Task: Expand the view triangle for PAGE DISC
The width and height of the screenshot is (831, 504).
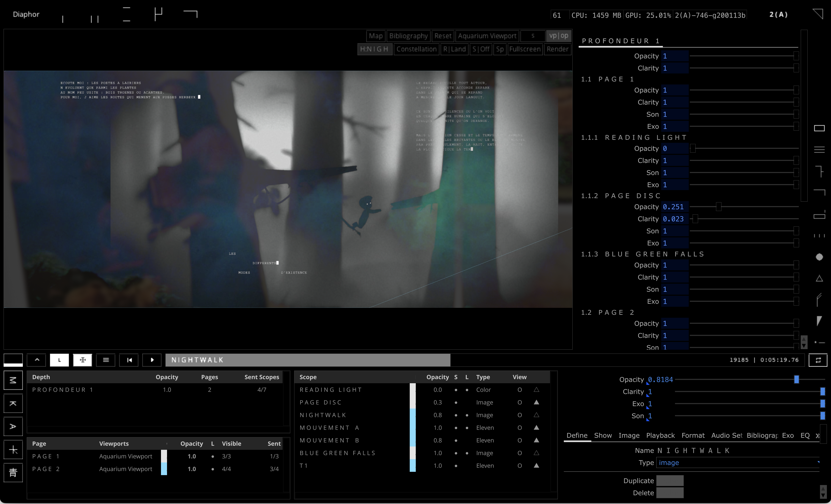Action: click(536, 402)
